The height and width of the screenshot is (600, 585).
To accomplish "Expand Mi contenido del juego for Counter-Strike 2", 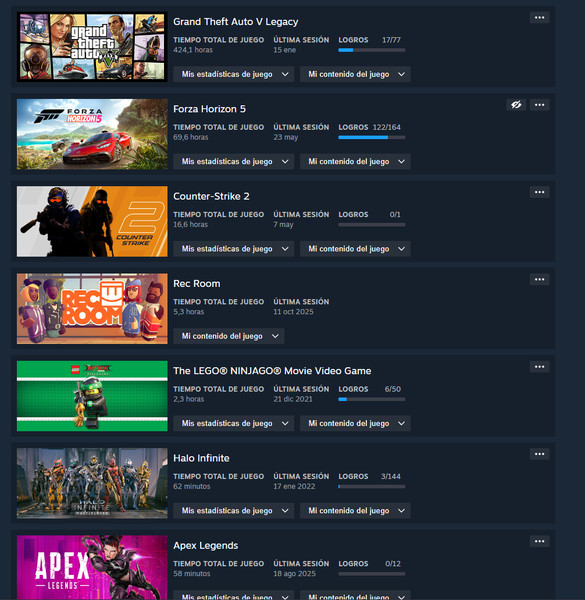I will point(355,249).
